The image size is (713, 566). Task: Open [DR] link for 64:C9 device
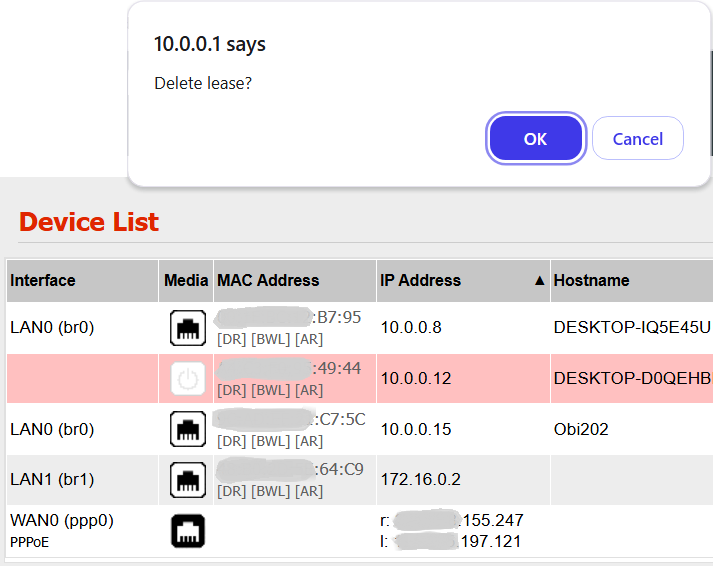click(231, 491)
